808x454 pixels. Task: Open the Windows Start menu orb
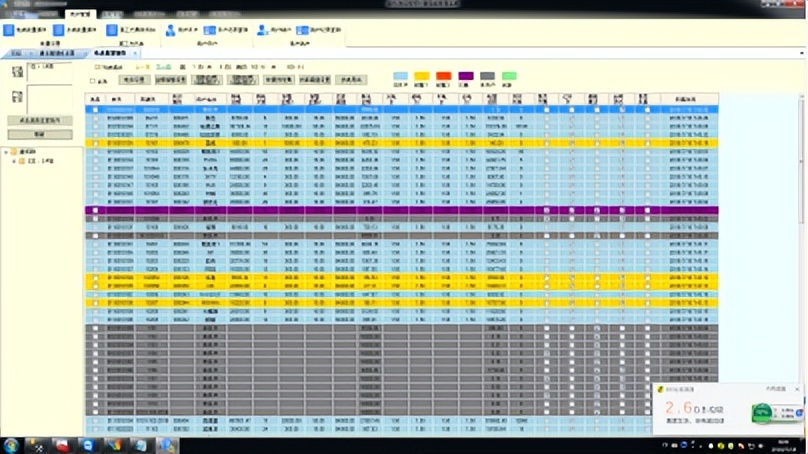coord(12,445)
